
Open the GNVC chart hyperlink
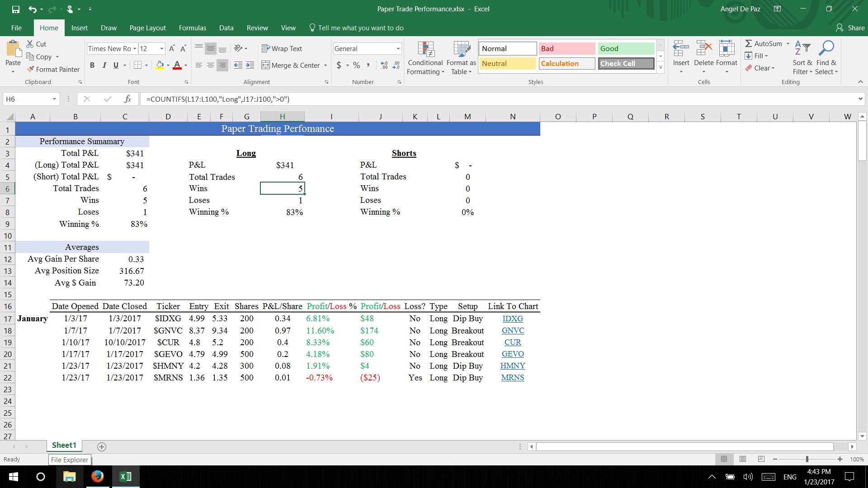[x=512, y=330]
